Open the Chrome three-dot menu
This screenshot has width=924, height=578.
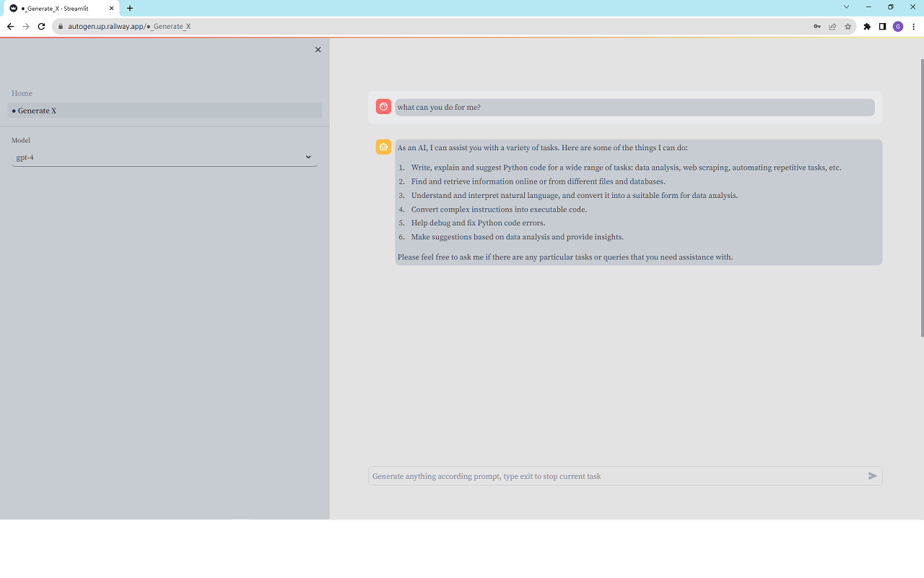(x=914, y=27)
